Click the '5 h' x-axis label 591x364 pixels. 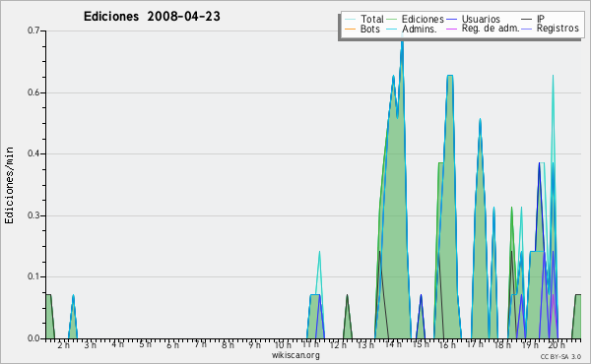coord(145,344)
